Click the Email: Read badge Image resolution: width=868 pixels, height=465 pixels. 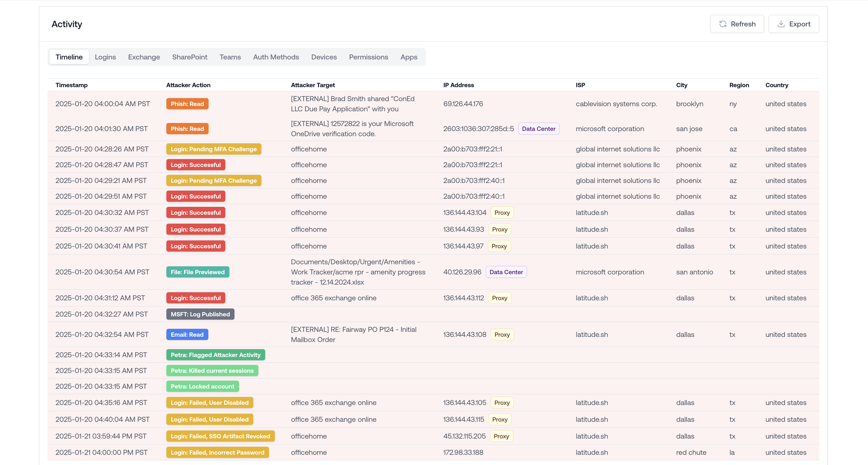tap(187, 335)
